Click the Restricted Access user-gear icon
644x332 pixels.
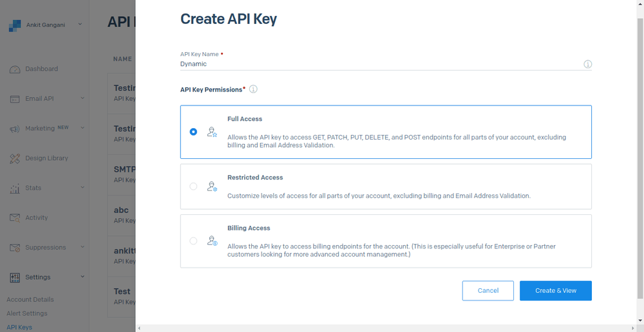(212, 187)
